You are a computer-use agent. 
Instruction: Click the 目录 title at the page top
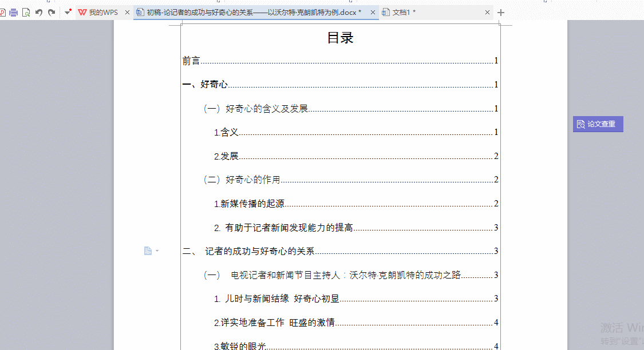(341, 38)
